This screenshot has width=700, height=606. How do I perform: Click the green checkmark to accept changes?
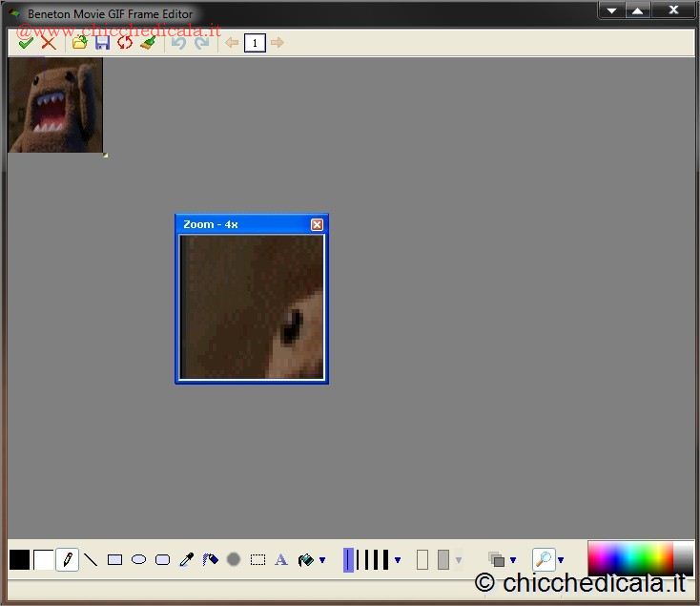click(x=26, y=43)
